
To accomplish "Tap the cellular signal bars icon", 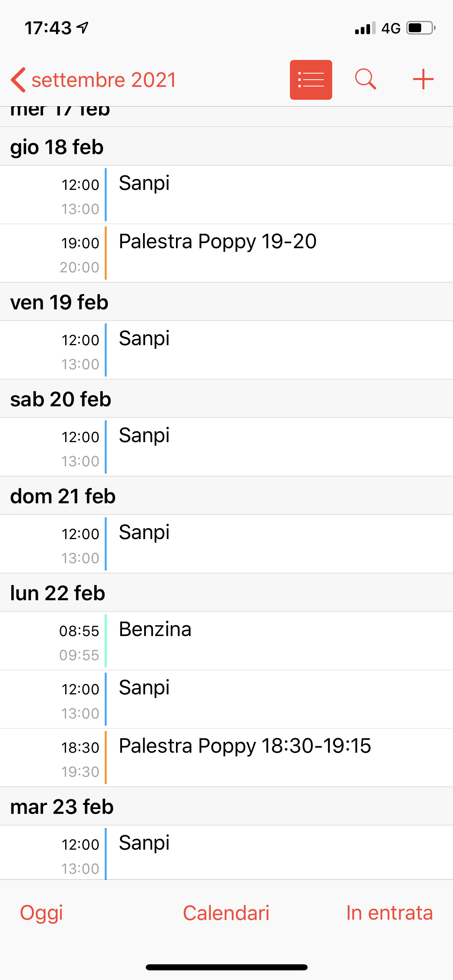I will (365, 28).
